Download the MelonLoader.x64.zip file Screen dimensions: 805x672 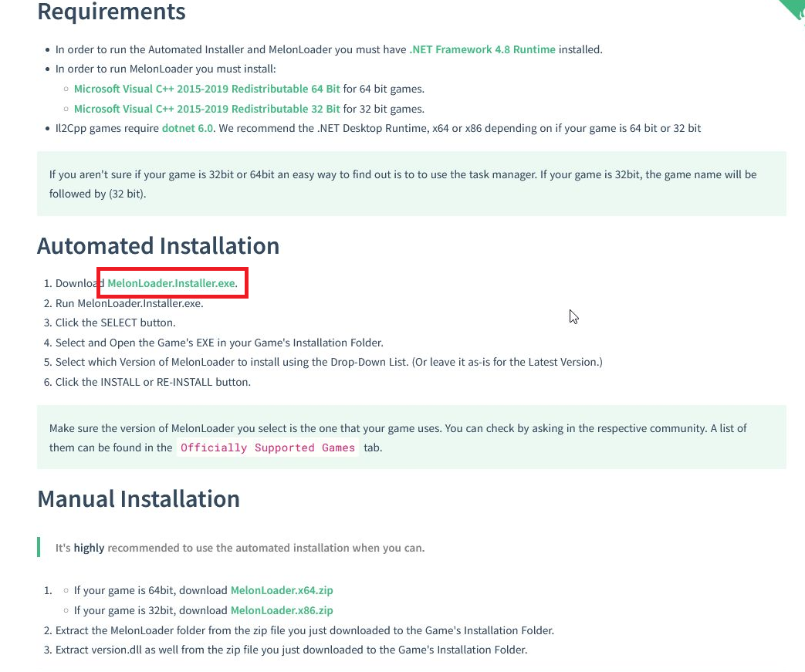coord(282,590)
